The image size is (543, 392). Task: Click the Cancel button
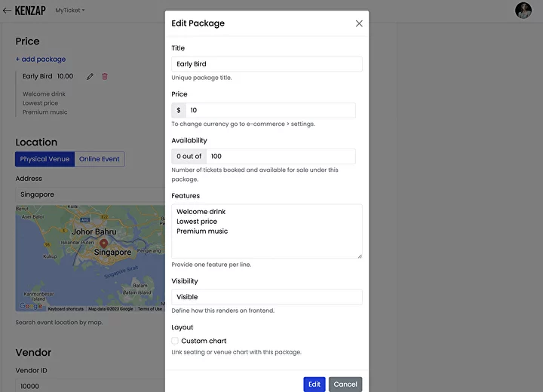345,384
